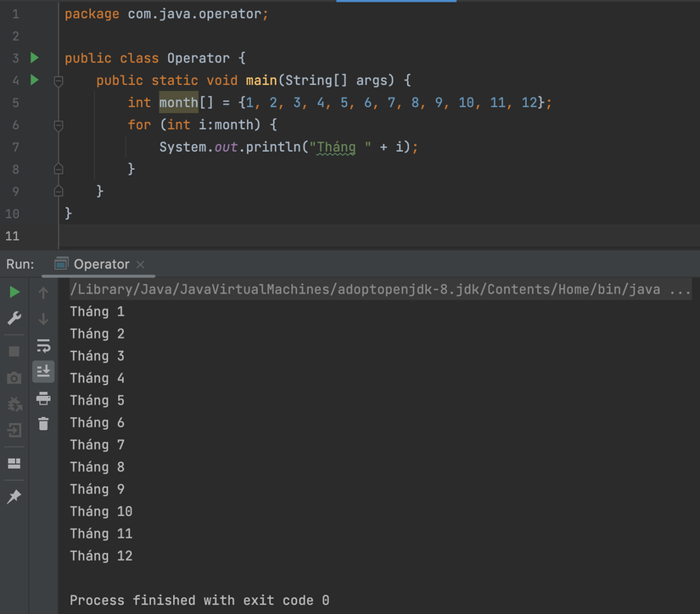Place cursor on the println statement
This screenshot has width=700, height=614.
(x=280, y=146)
